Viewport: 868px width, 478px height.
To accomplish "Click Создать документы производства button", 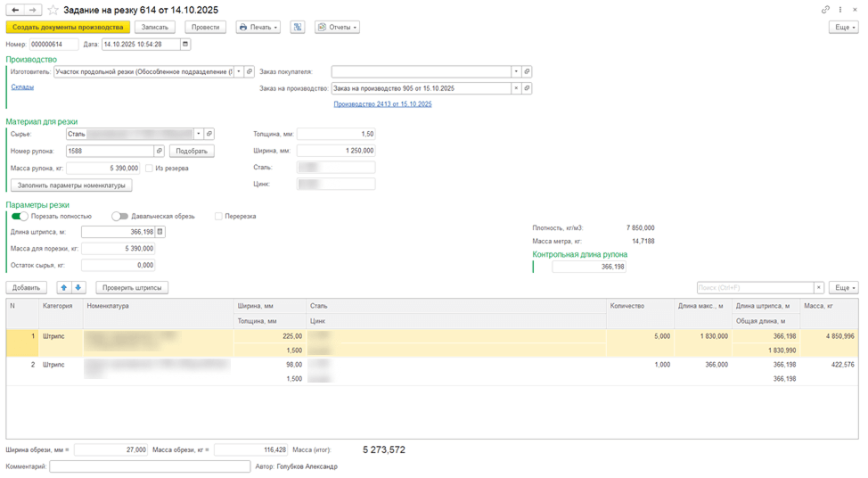I will (x=68, y=28).
